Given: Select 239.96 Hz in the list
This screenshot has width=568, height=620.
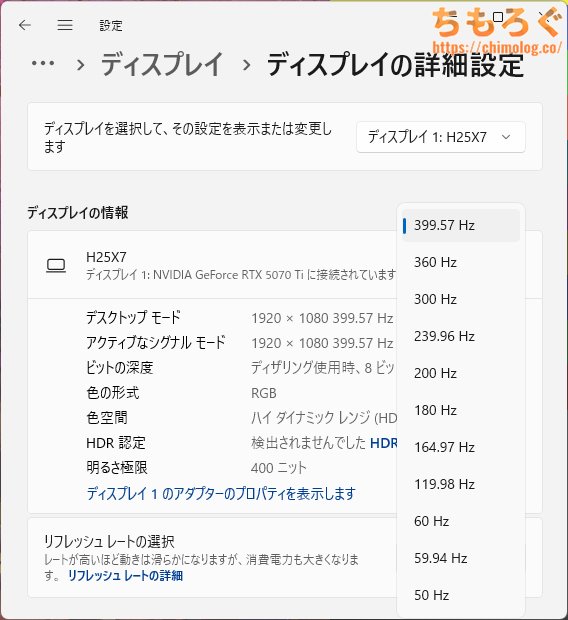Looking at the screenshot, I should 461,336.
